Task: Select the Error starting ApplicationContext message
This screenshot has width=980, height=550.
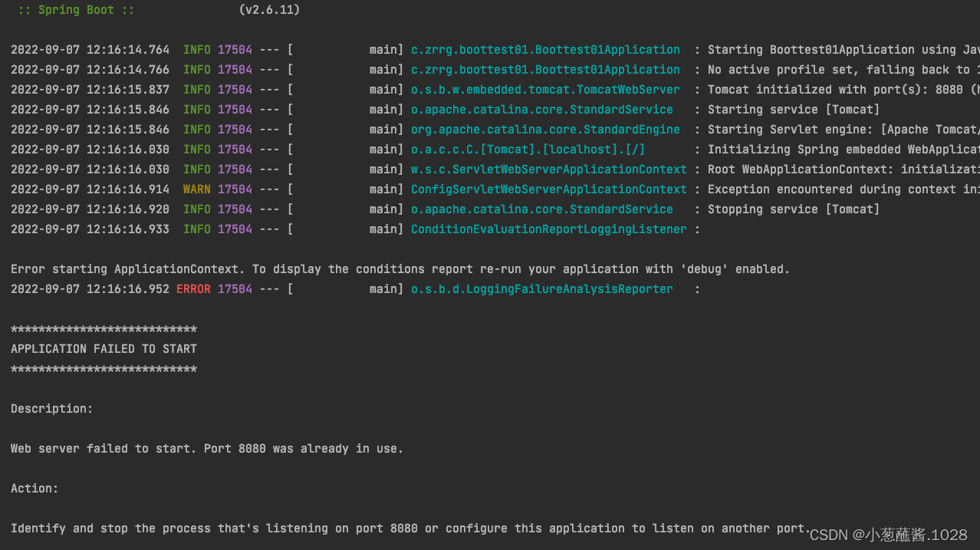Action: [399, 268]
